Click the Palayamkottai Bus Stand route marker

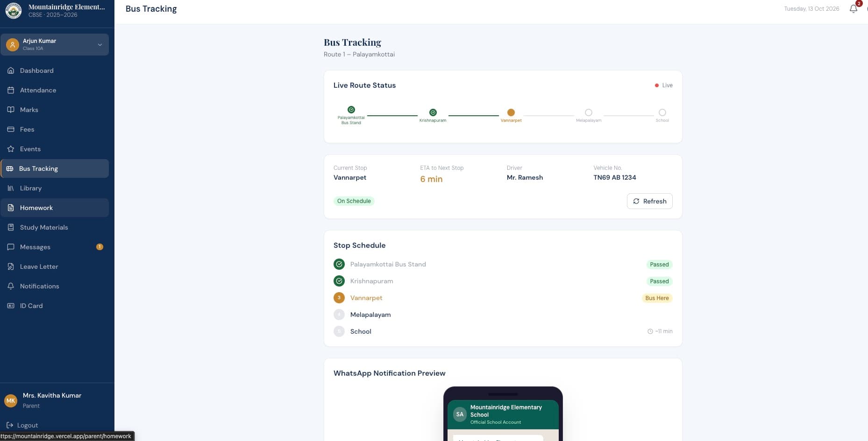coord(351,110)
